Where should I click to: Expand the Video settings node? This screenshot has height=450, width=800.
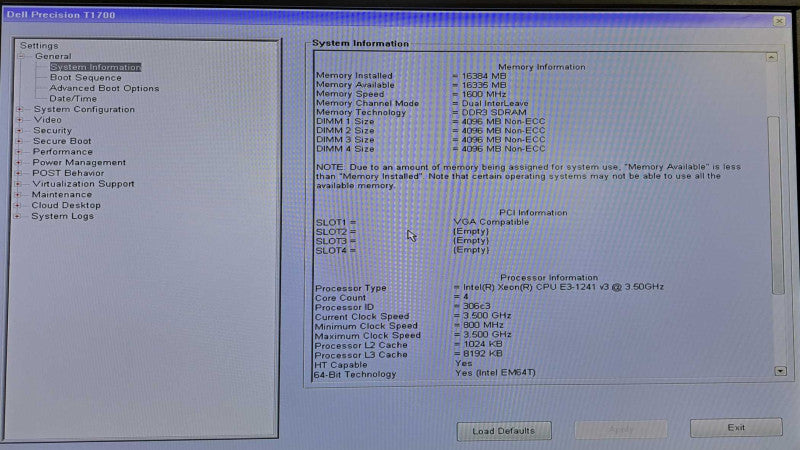pyautogui.click(x=20, y=120)
